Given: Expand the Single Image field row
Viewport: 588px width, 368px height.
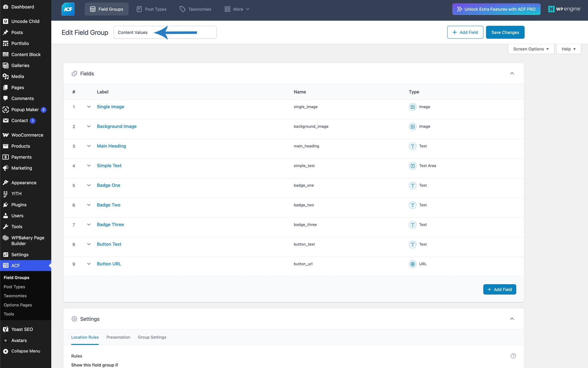Looking at the screenshot, I should coord(89,107).
